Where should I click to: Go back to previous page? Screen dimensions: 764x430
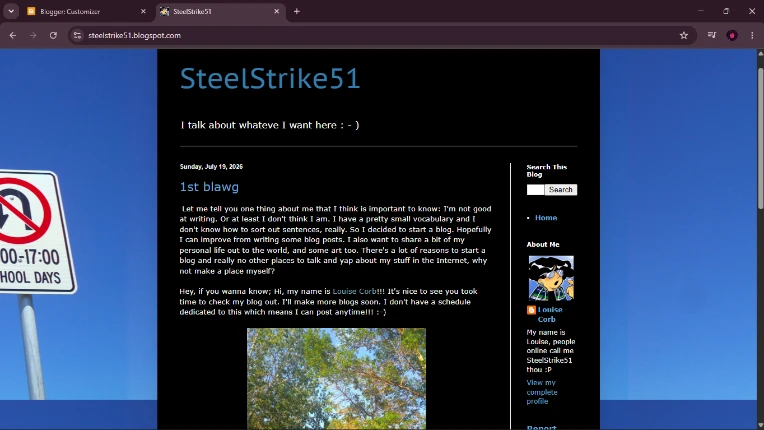point(13,35)
